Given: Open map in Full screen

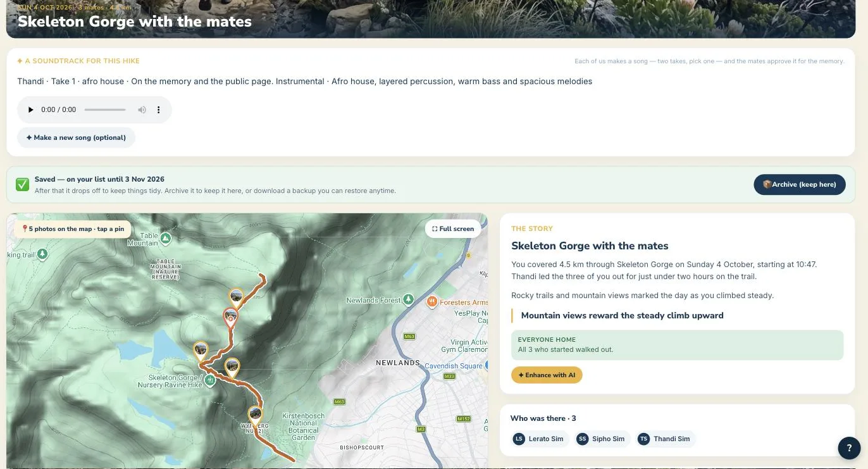Looking at the screenshot, I should tap(452, 228).
